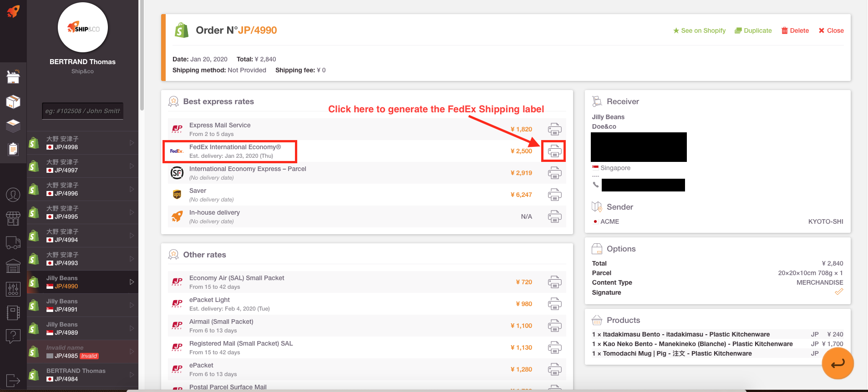Generate FedEx International Economy label printer icon
The height and width of the screenshot is (392, 868).
tap(554, 151)
